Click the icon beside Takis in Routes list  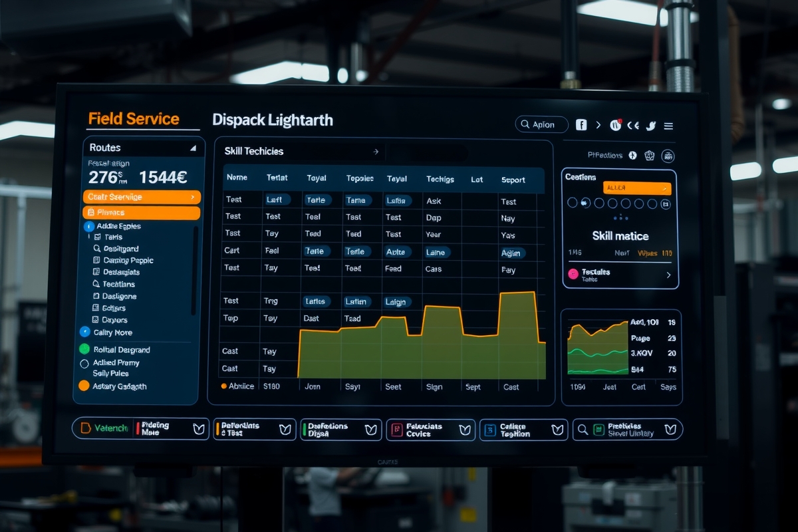98,237
